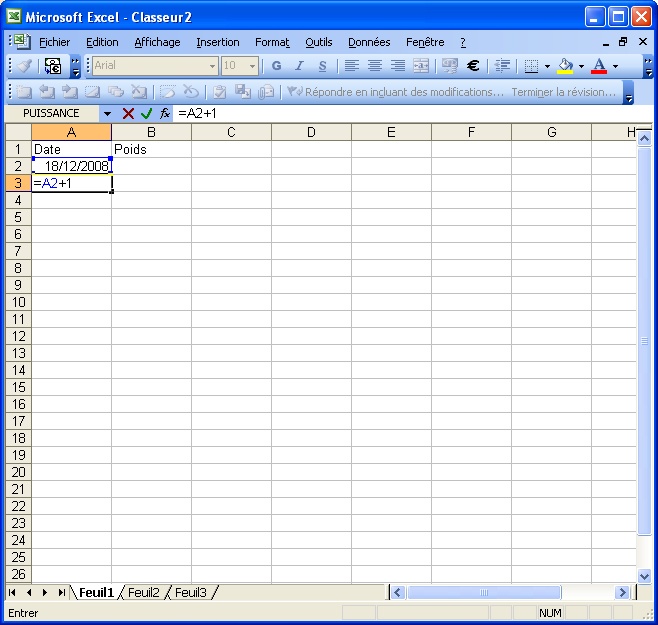Click the Currency style icon
Screen dimensions: 658x625
pos(450,66)
